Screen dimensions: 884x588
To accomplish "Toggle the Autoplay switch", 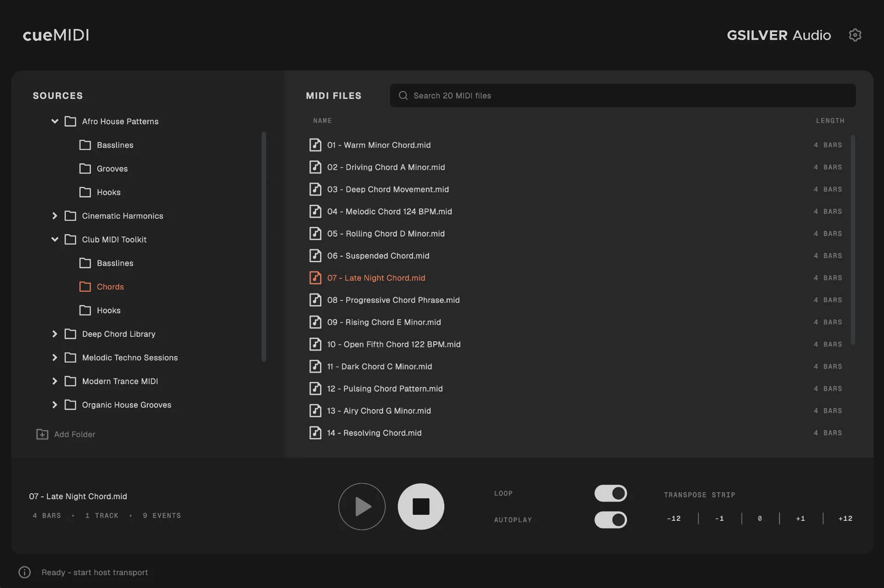I will pos(611,520).
